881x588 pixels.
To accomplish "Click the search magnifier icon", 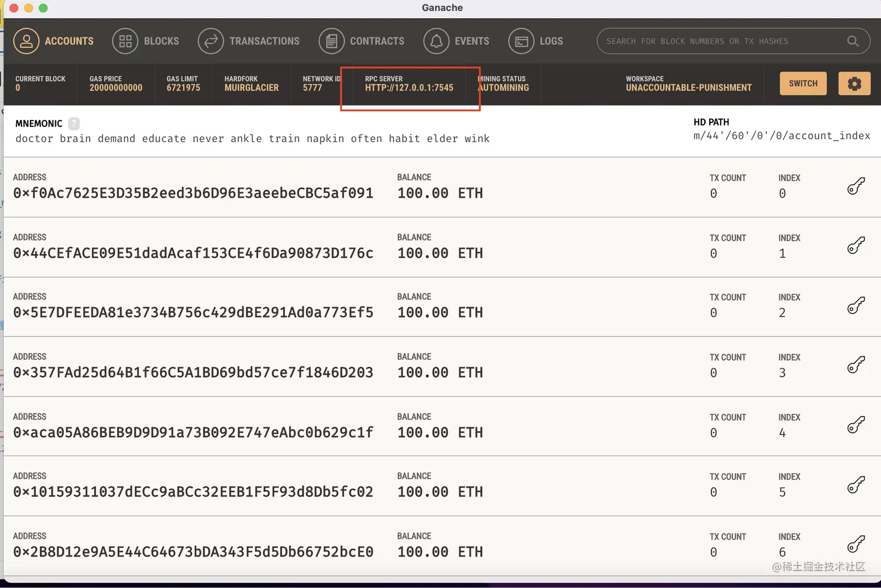I will (853, 41).
